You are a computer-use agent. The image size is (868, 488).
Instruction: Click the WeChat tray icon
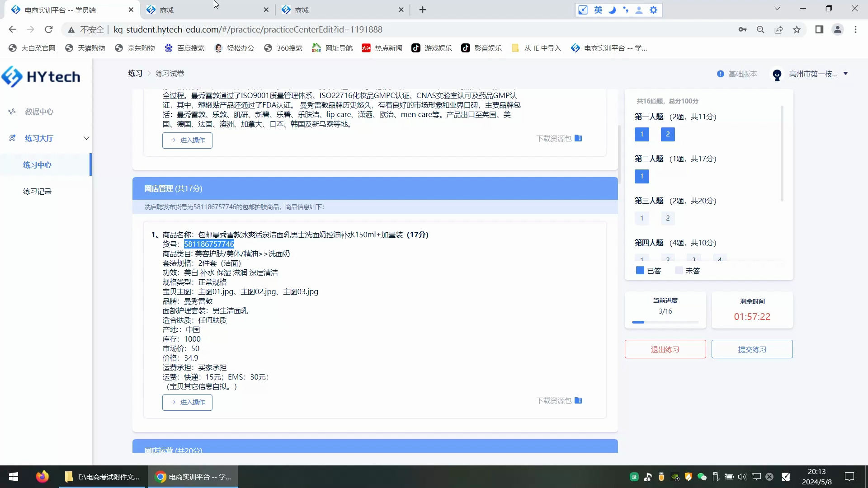click(x=702, y=477)
